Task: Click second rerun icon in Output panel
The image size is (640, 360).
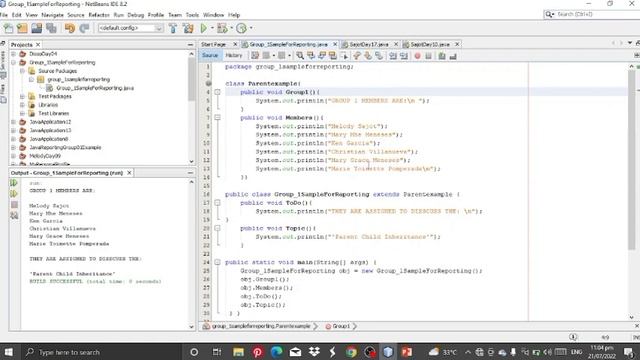Action: pyautogui.click(x=14, y=193)
